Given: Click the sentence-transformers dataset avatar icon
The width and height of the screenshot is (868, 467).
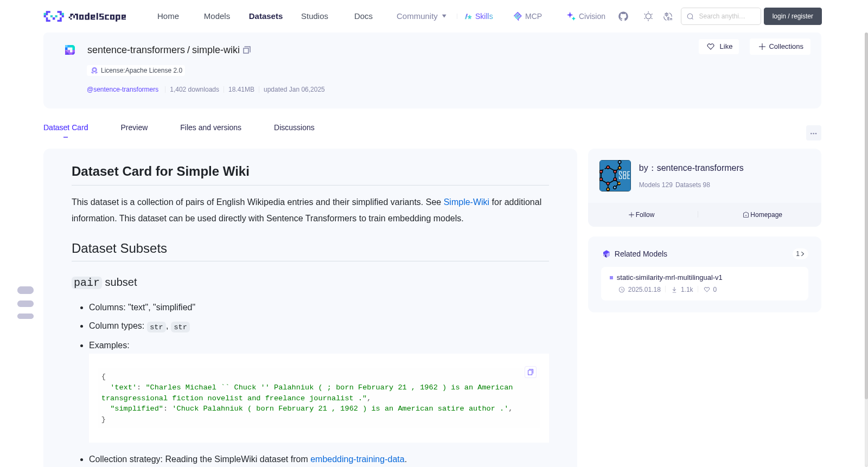Looking at the screenshot, I should (70, 50).
